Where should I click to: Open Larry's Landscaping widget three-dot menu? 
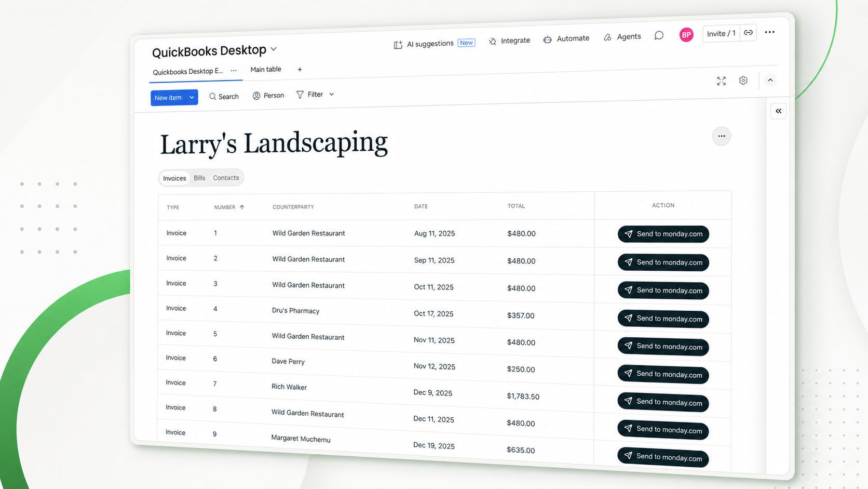722,136
